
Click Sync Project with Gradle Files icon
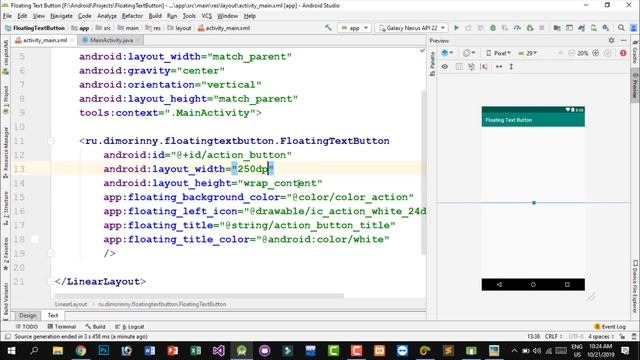point(581,28)
